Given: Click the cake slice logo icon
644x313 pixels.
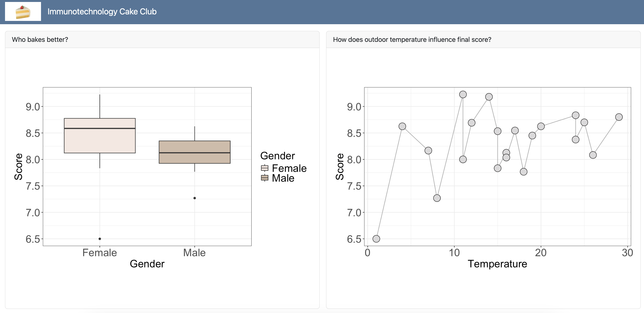Looking at the screenshot, I should point(23,12).
